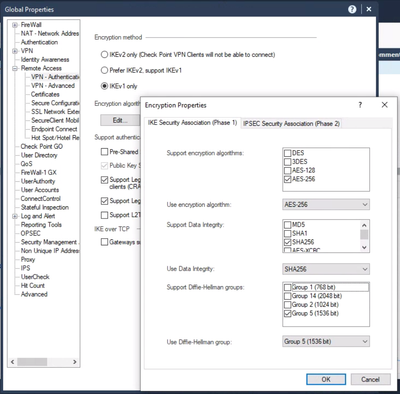
Task: Expand the FireWall tree node
Action: 15,25
